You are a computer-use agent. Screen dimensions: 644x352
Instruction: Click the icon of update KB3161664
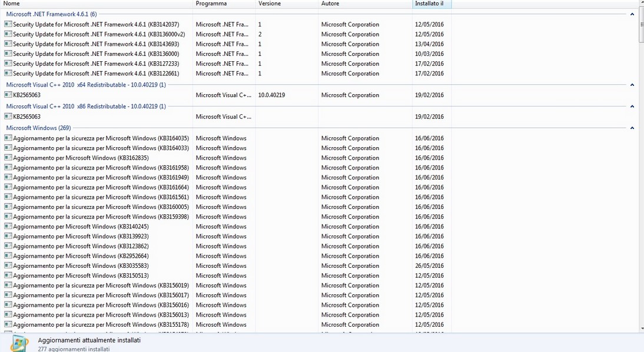pos(8,187)
